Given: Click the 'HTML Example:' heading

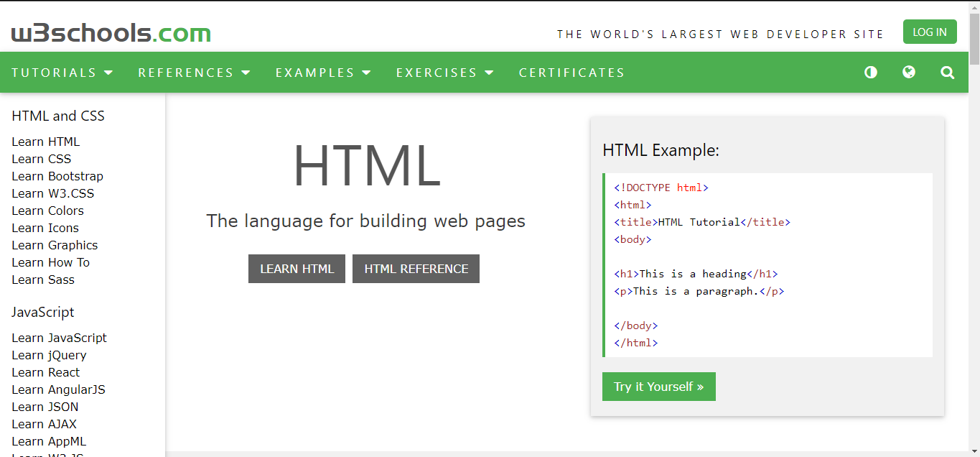Looking at the screenshot, I should 661,150.
